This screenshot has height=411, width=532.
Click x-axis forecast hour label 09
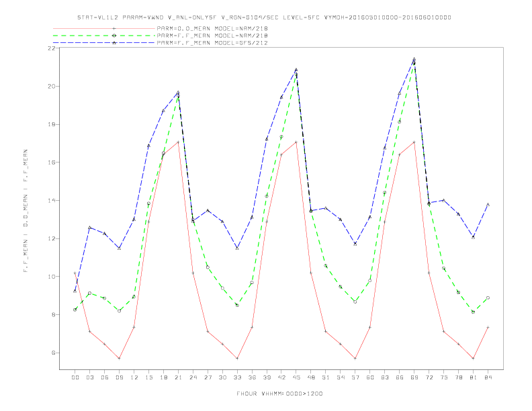[x=119, y=377]
